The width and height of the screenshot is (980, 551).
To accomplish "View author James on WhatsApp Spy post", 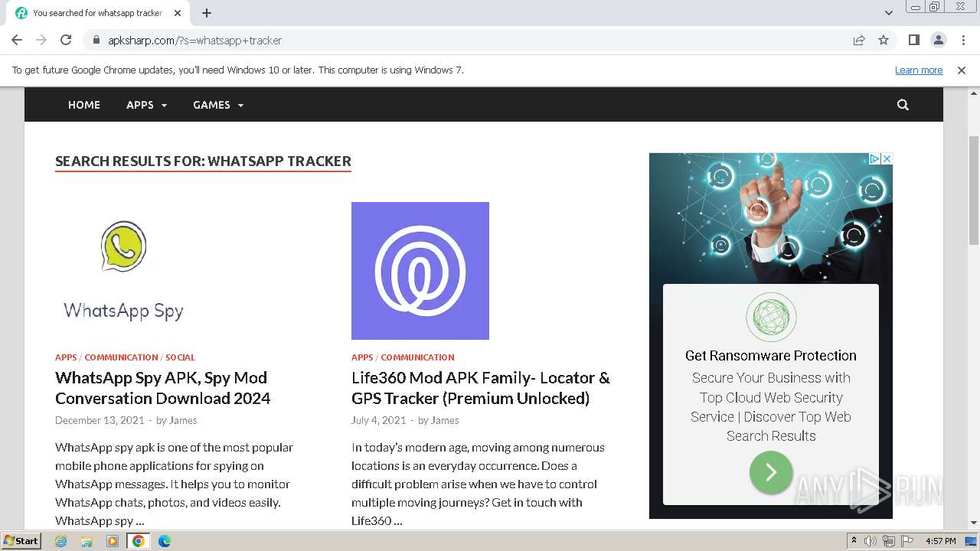I will coord(183,420).
